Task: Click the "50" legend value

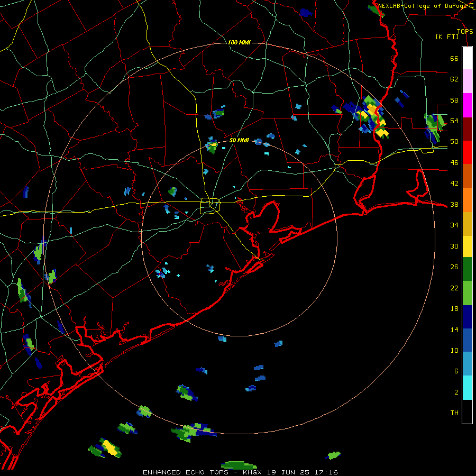Action: click(454, 142)
